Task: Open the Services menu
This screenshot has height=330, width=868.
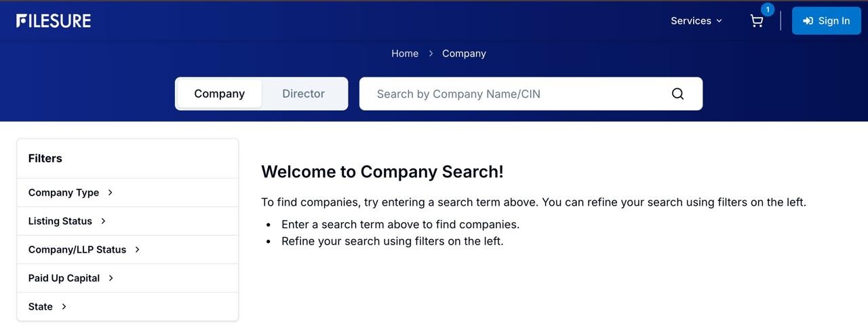Action: [691, 21]
